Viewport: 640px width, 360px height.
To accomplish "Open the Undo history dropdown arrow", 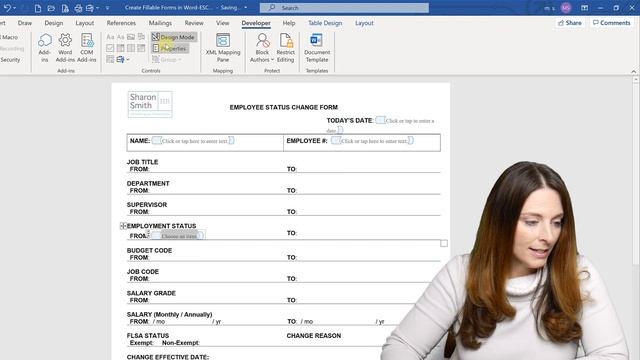I will [15, 8].
